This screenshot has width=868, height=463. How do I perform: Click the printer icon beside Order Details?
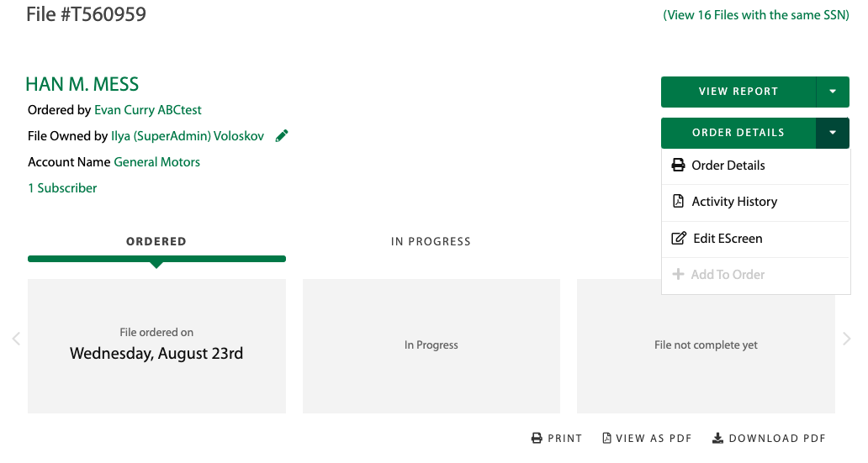678,166
